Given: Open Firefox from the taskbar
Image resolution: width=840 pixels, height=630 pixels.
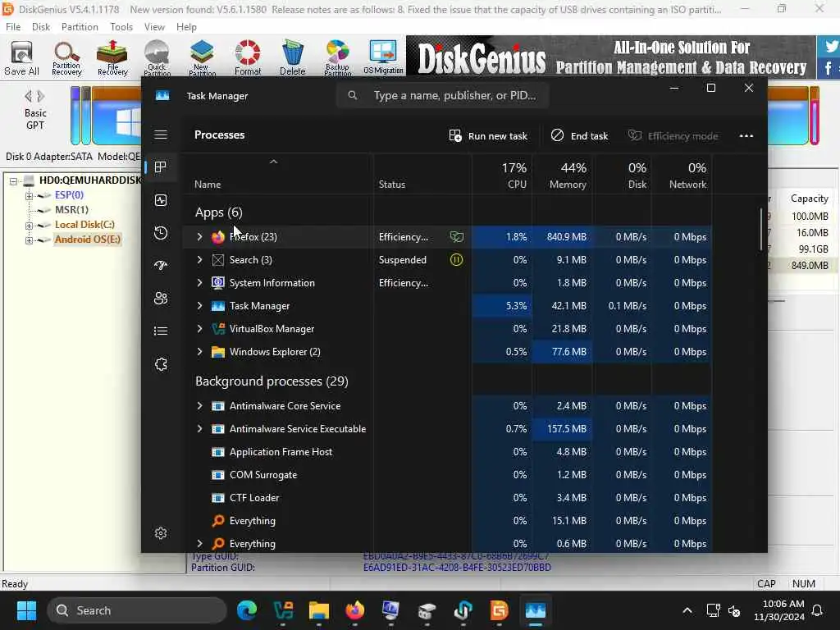Looking at the screenshot, I should point(354,610).
